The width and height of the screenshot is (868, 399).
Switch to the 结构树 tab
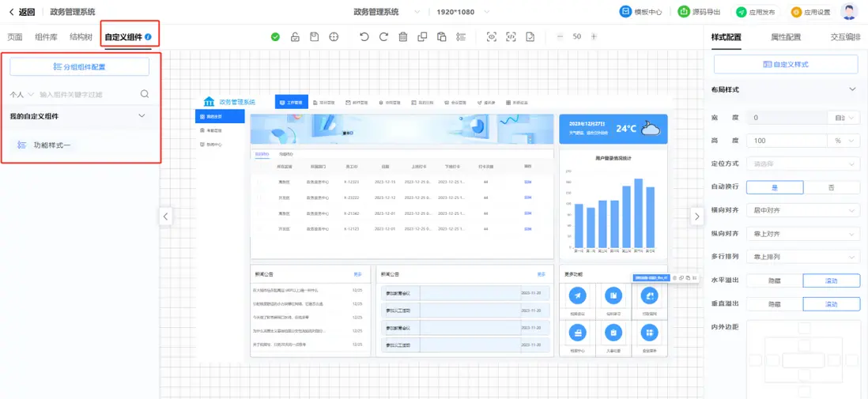[x=81, y=37]
